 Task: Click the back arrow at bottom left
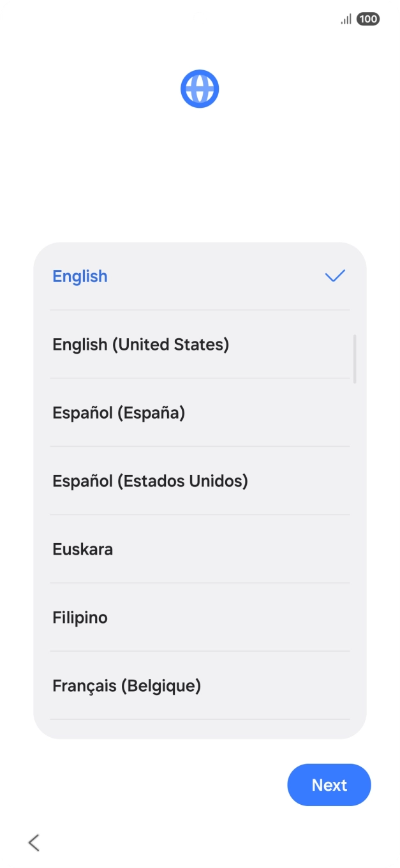[x=33, y=842]
